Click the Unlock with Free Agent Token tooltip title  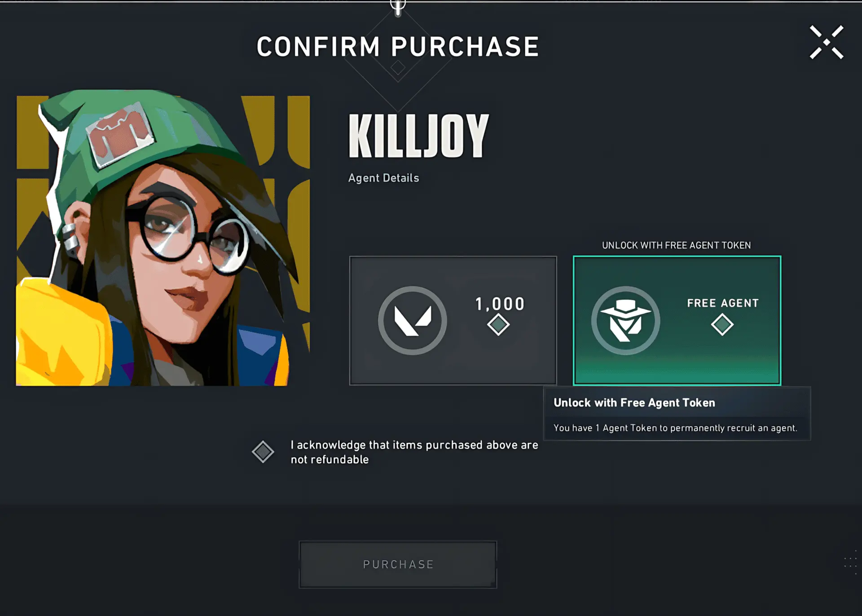634,403
